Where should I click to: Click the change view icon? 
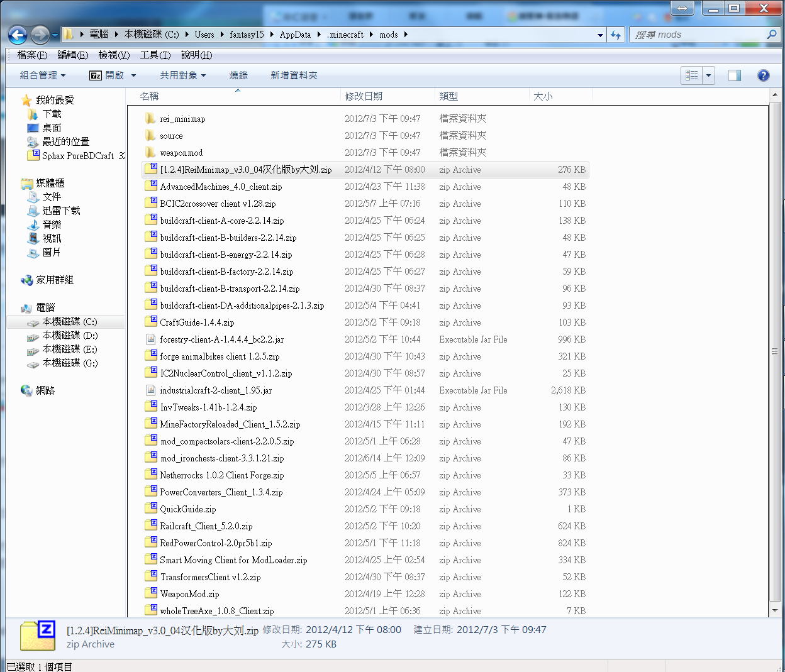692,75
